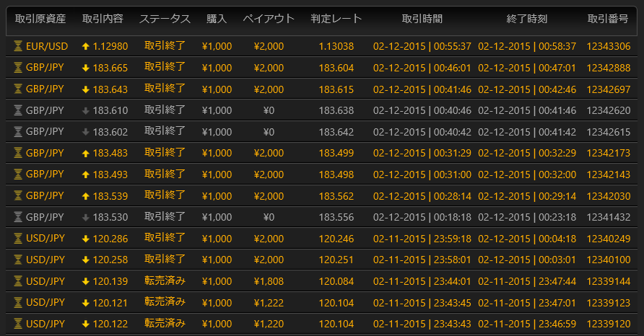Sort by the ステータス column header

pos(165,19)
